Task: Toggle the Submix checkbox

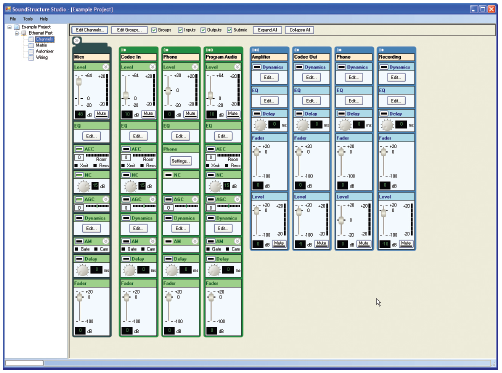Action: pyautogui.click(x=229, y=30)
